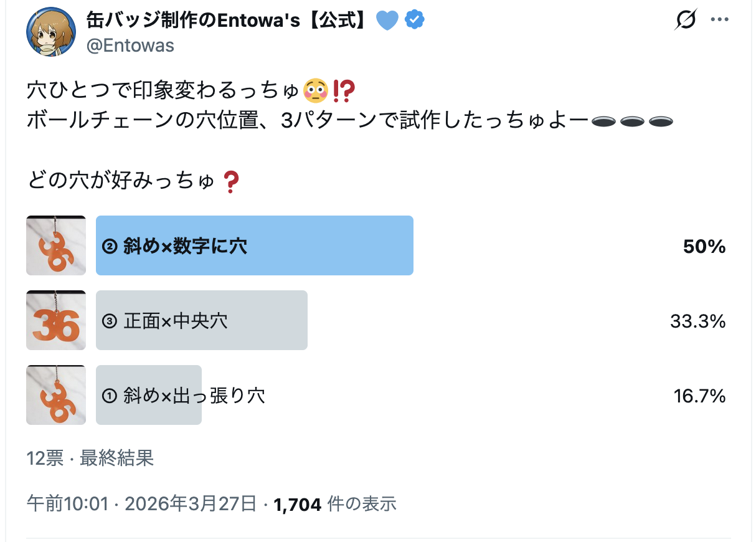The width and height of the screenshot is (756, 542).
Task: Select poll choice ① 斜め×出っ張り穴
Action: click(148, 395)
